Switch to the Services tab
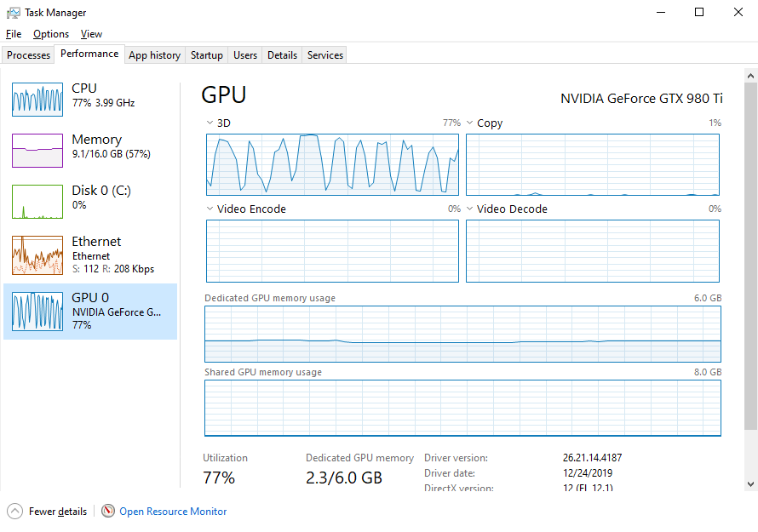This screenshot has width=758, height=532. pos(325,55)
